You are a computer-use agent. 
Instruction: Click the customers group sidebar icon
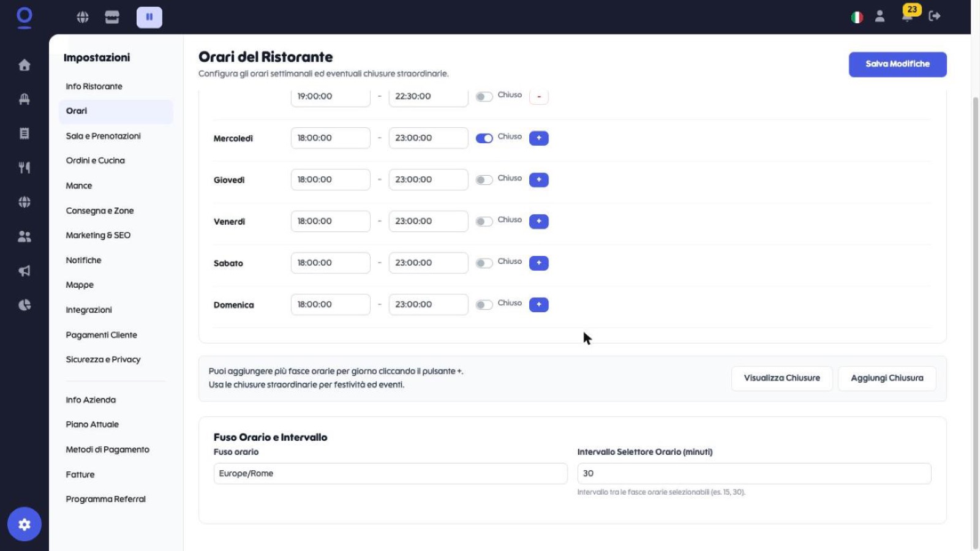tap(24, 236)
